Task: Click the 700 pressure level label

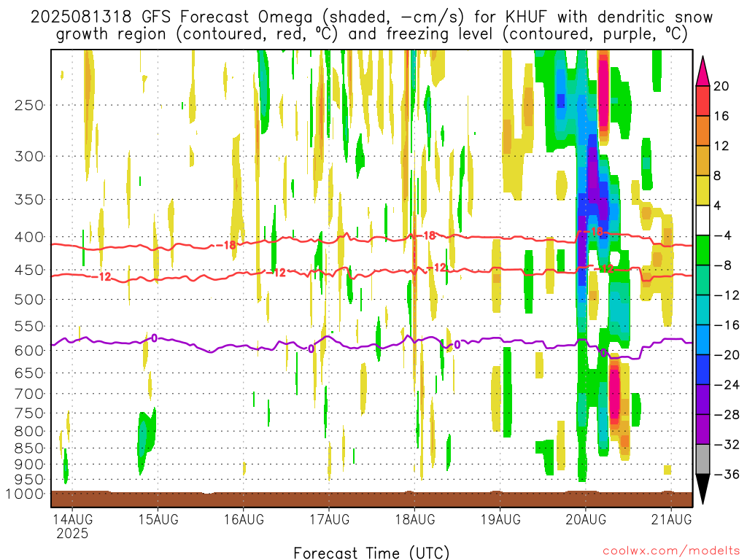Action: (x=29, y=394)
